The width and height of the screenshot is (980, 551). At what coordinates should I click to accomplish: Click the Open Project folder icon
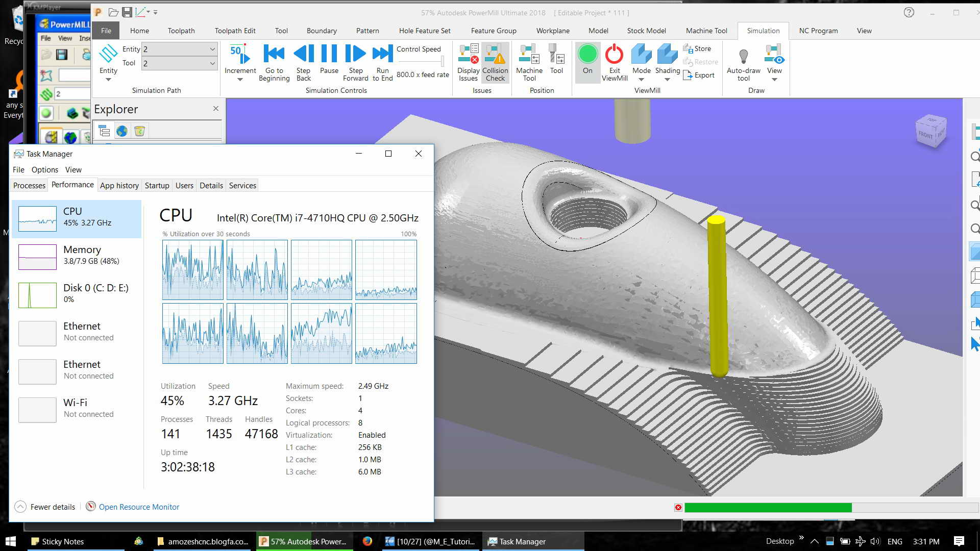tap(113, 12)
